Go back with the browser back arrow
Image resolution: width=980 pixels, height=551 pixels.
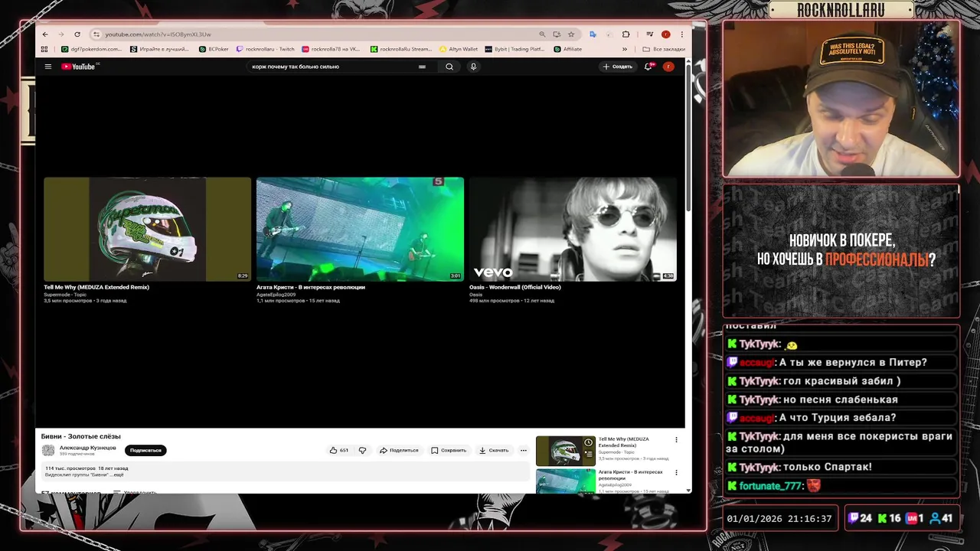coord(45,34)
